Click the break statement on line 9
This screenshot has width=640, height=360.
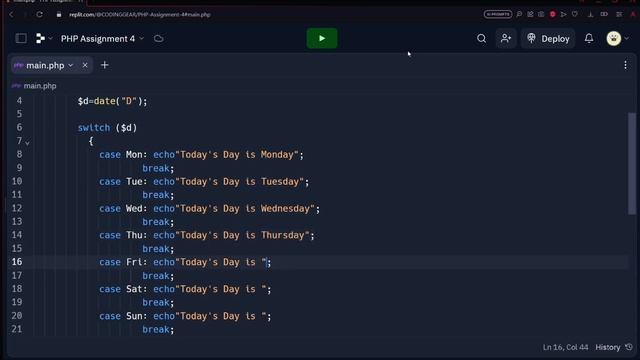pos(158,168)
